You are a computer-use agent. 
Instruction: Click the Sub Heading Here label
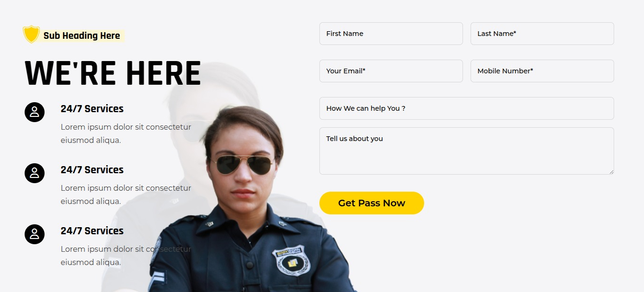(82, 36)
